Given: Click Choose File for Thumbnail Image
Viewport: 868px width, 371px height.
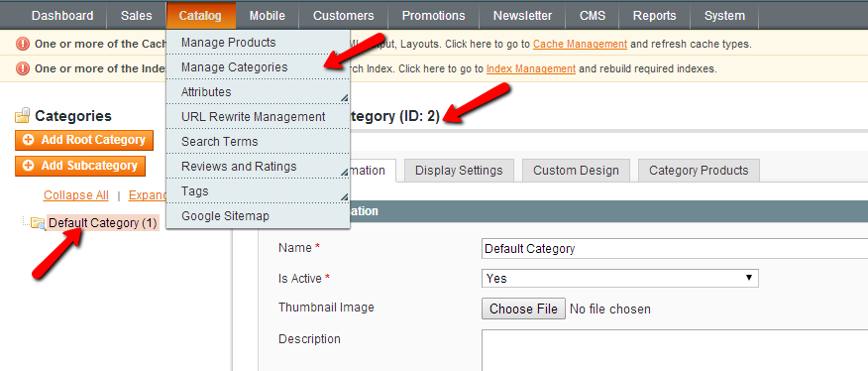Looking at the screenshot, I should (x=523, y=309).
